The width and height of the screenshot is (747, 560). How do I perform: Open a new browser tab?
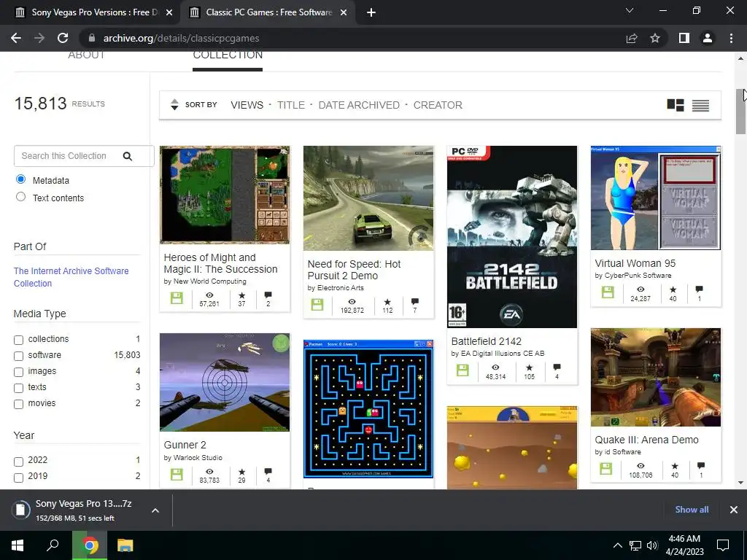pyautogui.click(x=371, y=12)
